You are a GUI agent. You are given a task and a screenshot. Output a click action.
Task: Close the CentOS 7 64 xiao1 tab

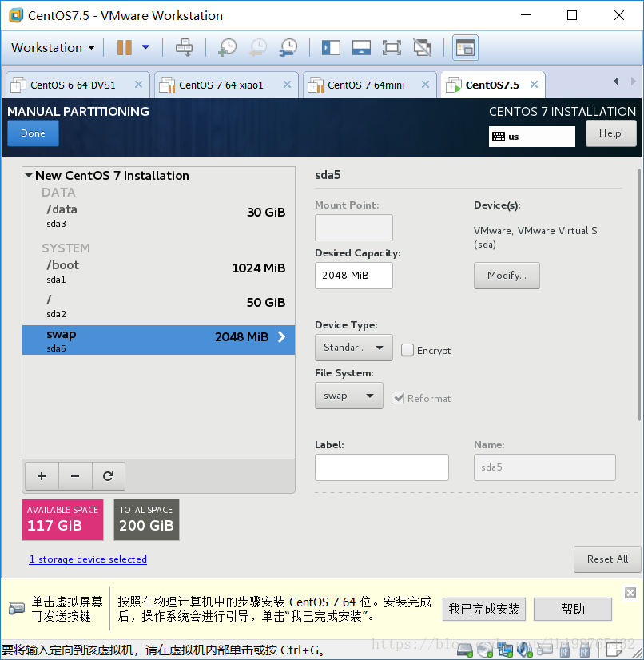(287, 85)
